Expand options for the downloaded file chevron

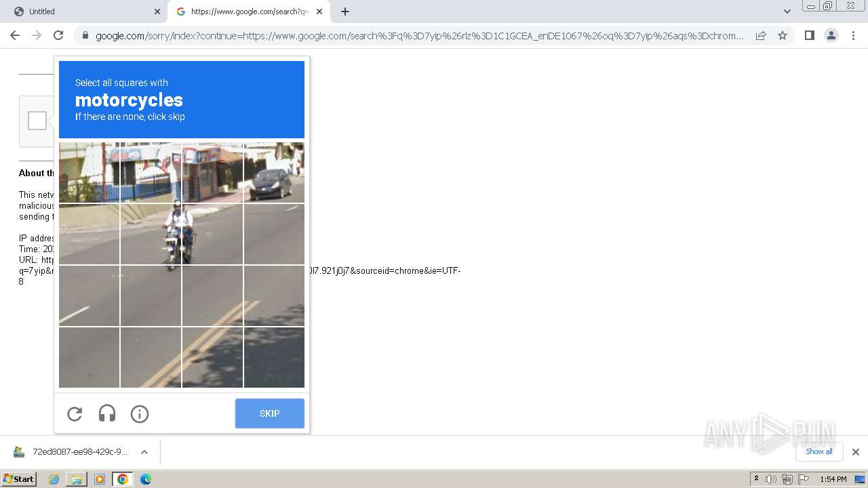pos(144,452)
